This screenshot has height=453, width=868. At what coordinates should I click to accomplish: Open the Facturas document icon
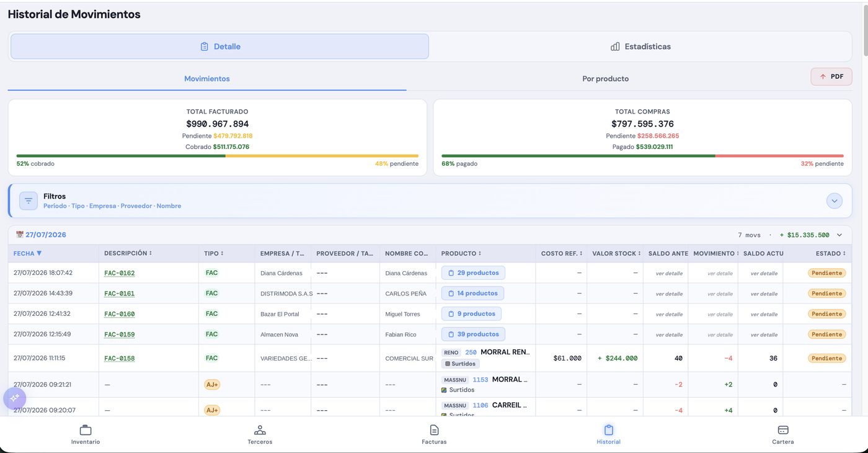pos(434,430)
